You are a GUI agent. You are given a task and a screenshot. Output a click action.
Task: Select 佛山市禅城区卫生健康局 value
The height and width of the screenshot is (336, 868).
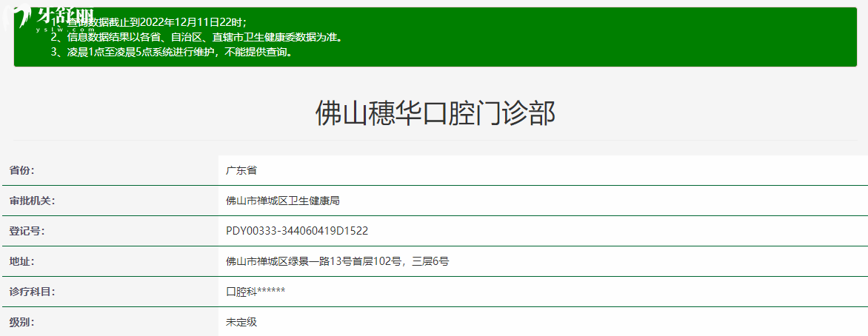pyautogui.click(x=282, y=201)
